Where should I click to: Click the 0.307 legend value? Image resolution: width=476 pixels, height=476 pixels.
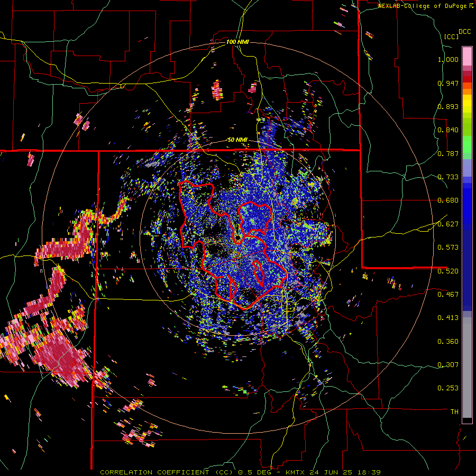tap(448, 365)
